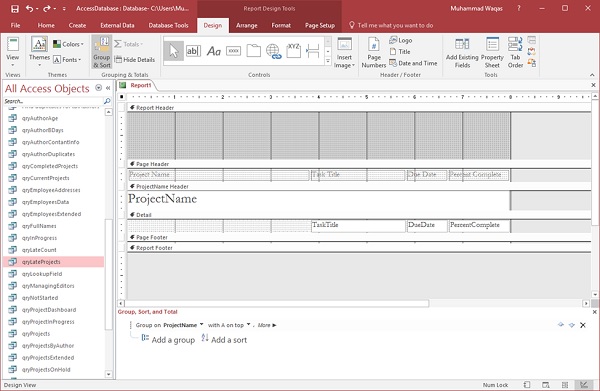Image resolution: width=600 pixels, height=391 pixels.
Task: Toggle the Group & Sort pane
Action: [x=101, y=52]
